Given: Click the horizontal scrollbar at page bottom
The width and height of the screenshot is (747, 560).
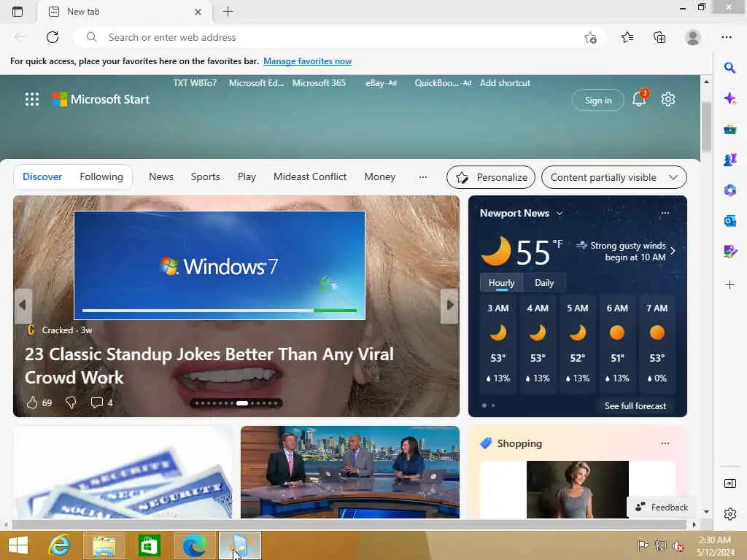Looking at the screenshot, I should [349, 524].
